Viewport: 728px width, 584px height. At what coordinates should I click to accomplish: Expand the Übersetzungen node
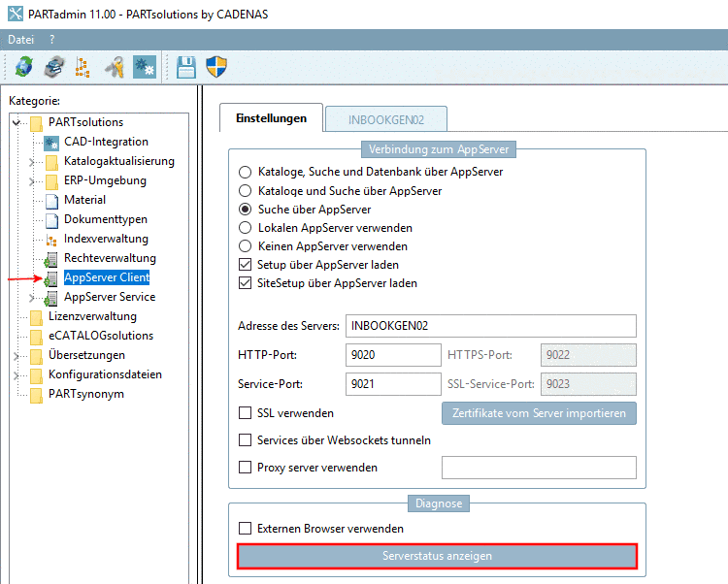(17, 356)
